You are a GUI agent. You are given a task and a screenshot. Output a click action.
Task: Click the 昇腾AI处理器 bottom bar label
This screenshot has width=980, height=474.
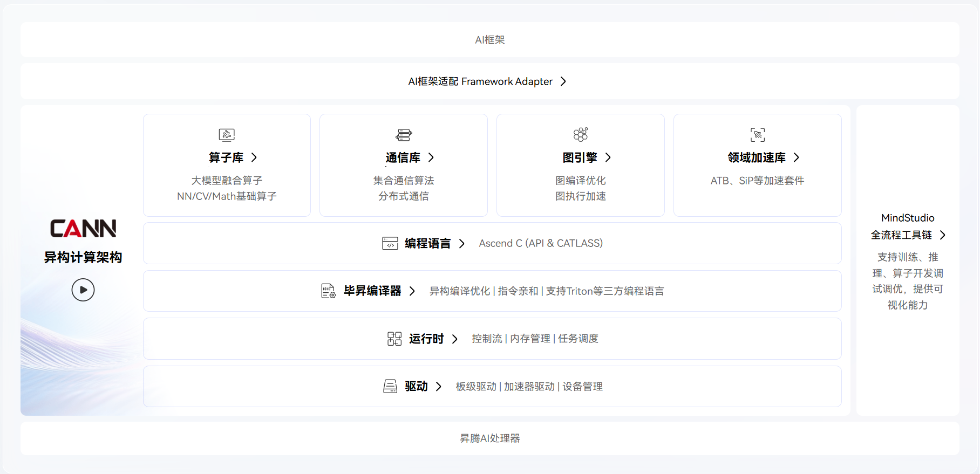pyautogui.click(x=490, y=438)
